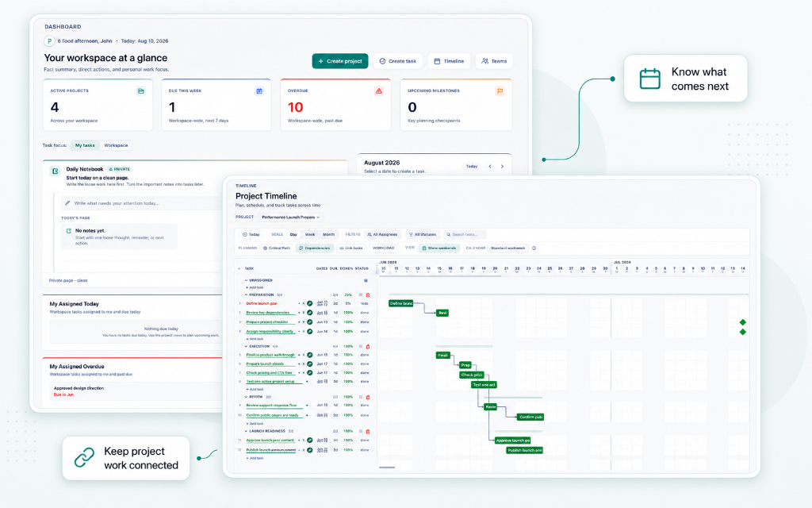Toggle Show weekends

(439, 248)
